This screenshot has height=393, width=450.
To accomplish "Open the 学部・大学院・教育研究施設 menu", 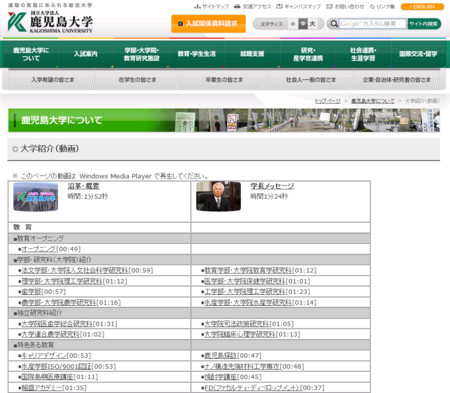I will [x=141, y=54].
